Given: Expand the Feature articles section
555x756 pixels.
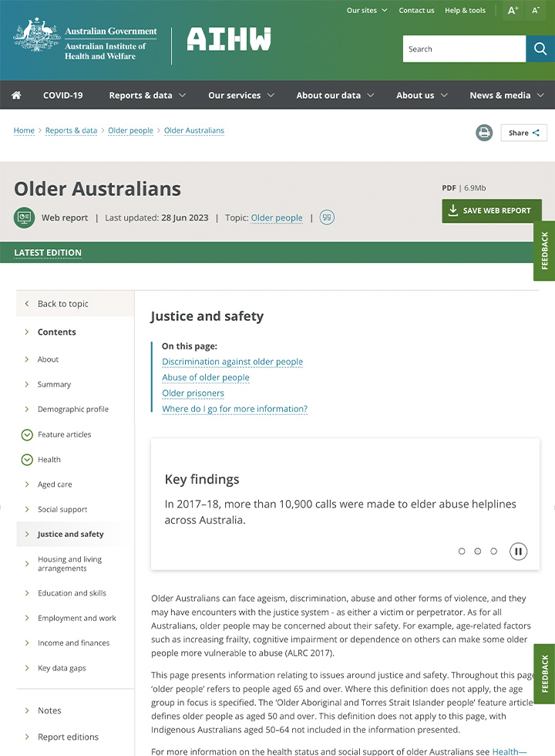Looking at the screenshot, I should coord(27,435).
